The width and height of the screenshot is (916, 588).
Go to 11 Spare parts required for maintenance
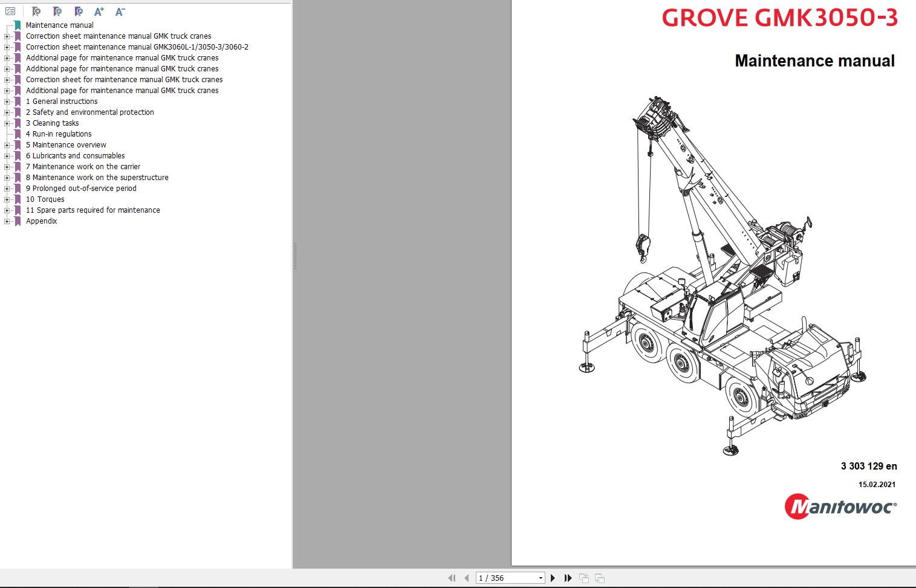click(x=93, y=210)
